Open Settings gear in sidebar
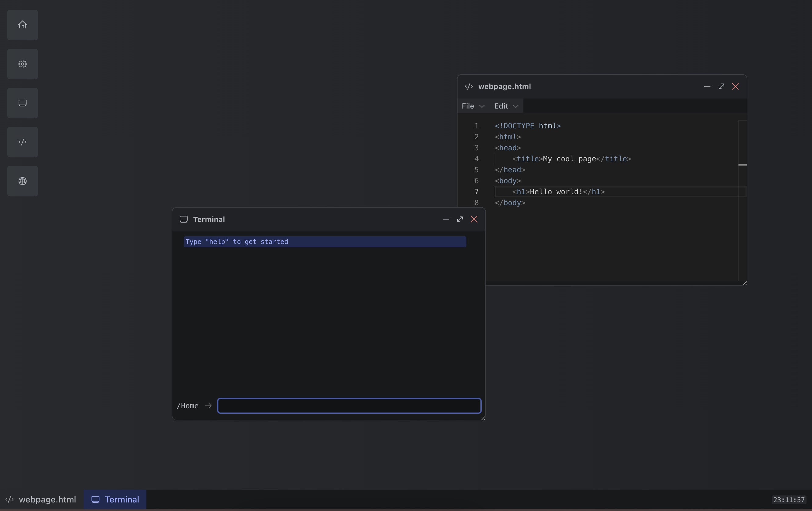Image resolution: width=812 pixels, height=511 pixels. [23, 64]
